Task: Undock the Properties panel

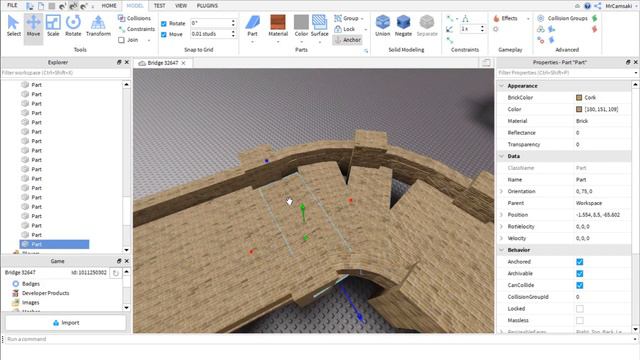Action: tap(628, 62)
